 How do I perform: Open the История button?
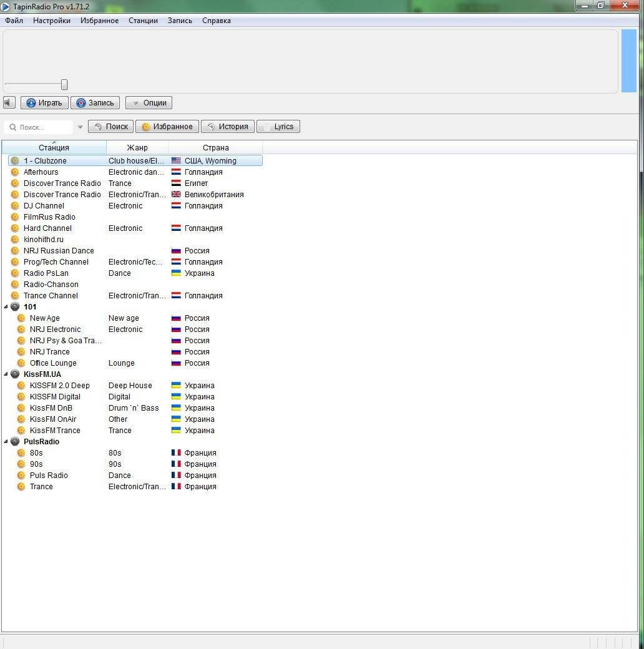228,126
